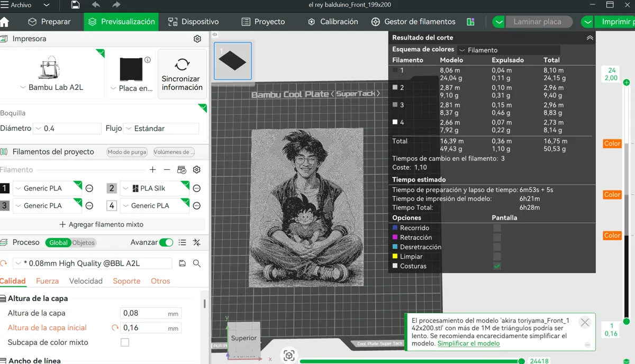This screenshot has height=364, width=635.
Task: Click Simplificar el modelo link
Action: click(468, 343)
